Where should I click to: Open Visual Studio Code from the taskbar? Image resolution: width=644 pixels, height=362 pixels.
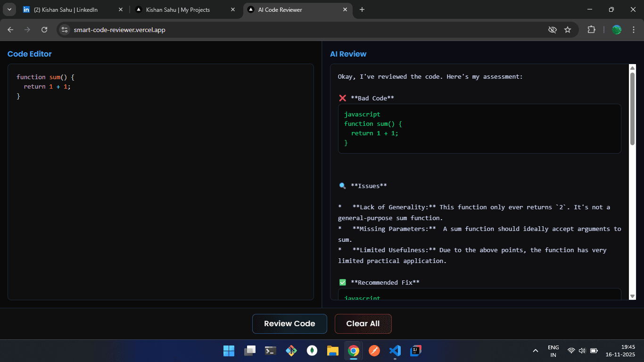point(395,351)
